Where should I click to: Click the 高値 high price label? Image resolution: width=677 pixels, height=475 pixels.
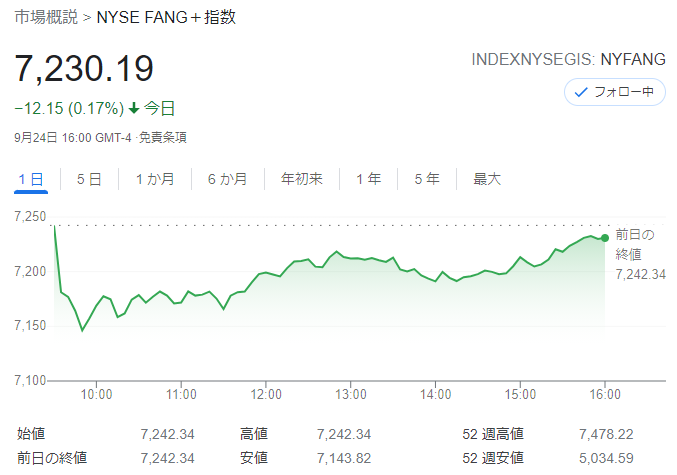click(254, 434)
